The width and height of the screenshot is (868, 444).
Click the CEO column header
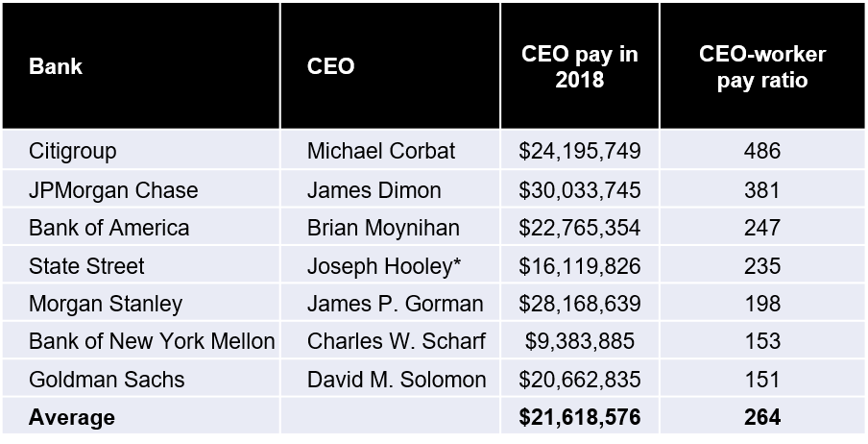pyautogui.click(x=330, y=67)
